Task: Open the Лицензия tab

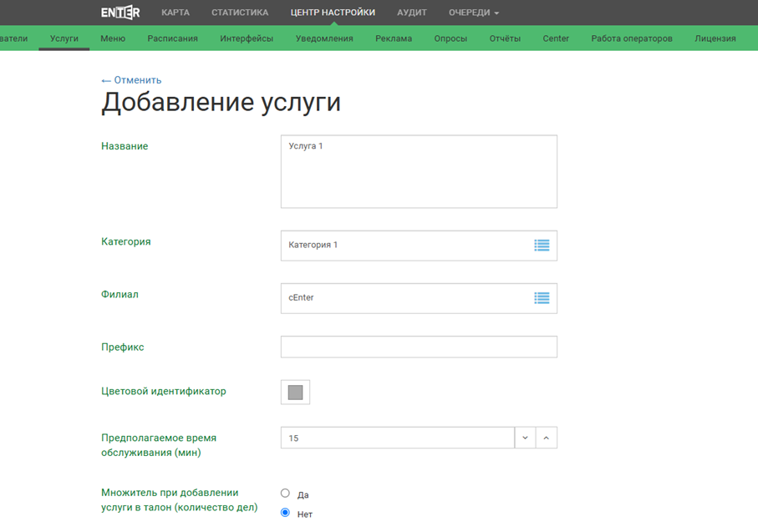Action: click(715, 38)
